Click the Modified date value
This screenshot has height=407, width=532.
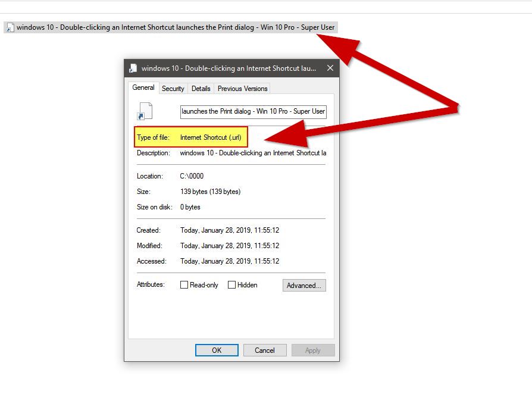pos(230,246)
